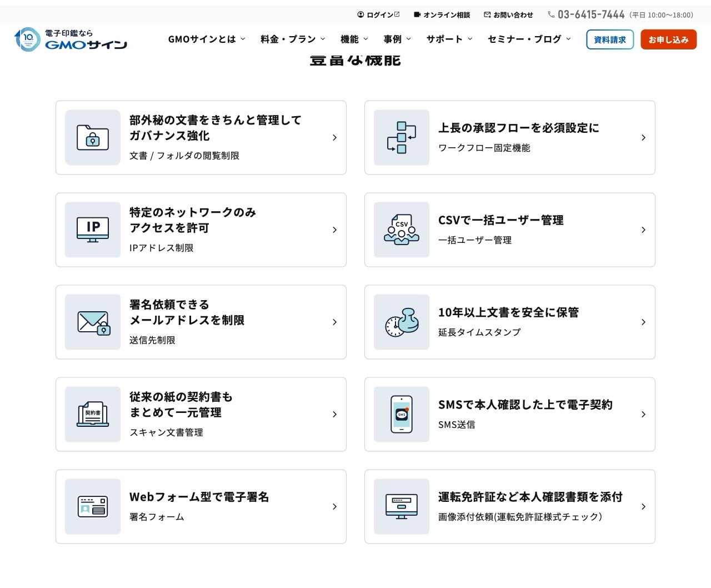Click the signature web form icon

[93, 506]
